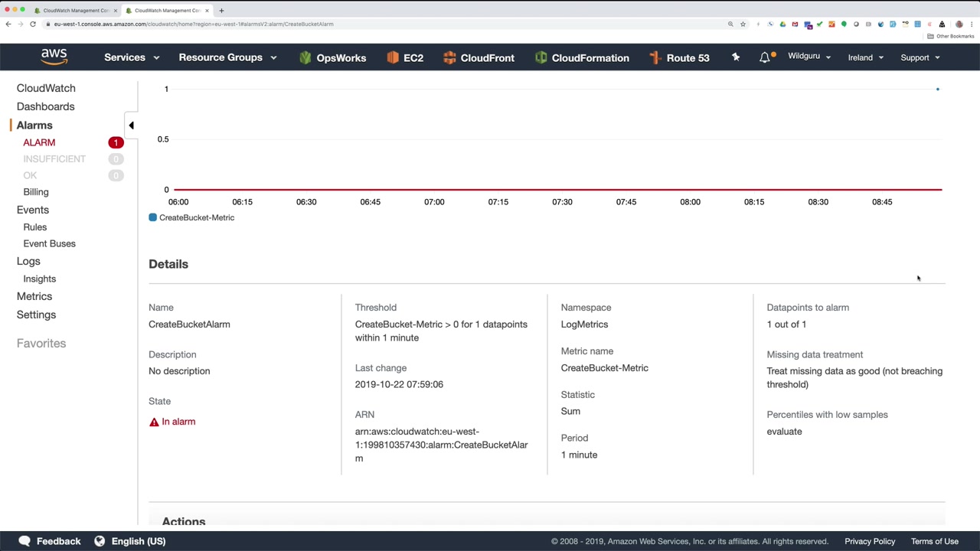
Task: Filter alarms by OK state
Action: click(x=30, y=175)
